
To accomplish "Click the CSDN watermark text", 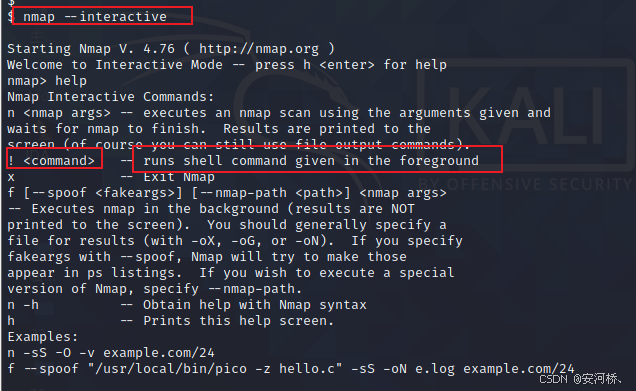I will click(x=580, y=379).
